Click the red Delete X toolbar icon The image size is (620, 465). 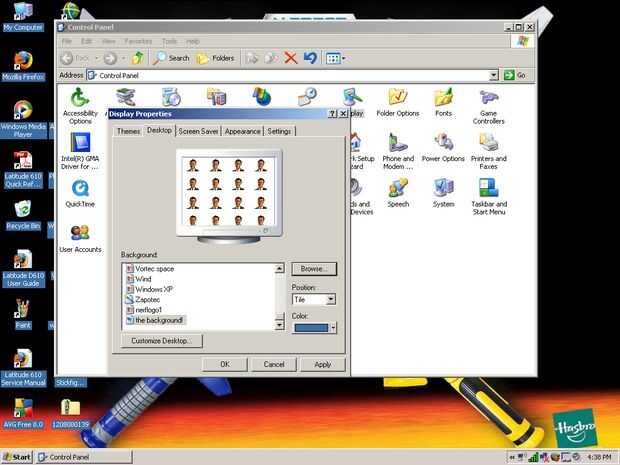click(291, 58)
